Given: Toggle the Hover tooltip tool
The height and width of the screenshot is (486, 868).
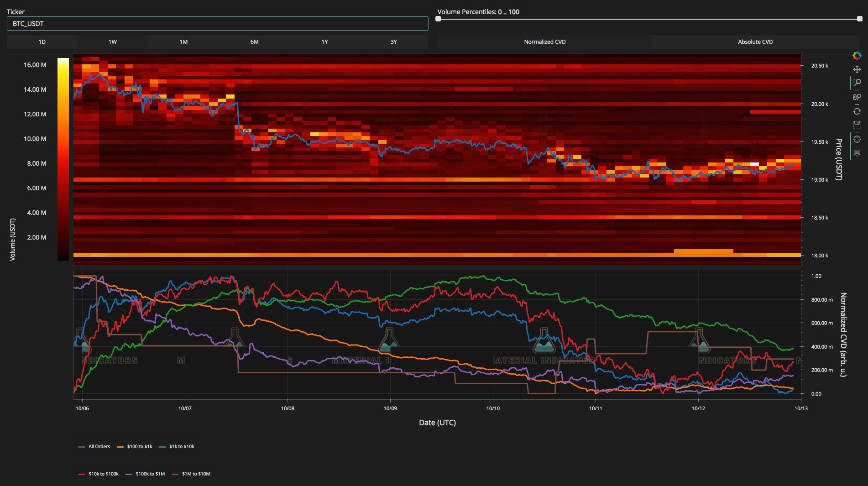Looking at the screenshot, I should pyautogui.click(x=857, y=153).
